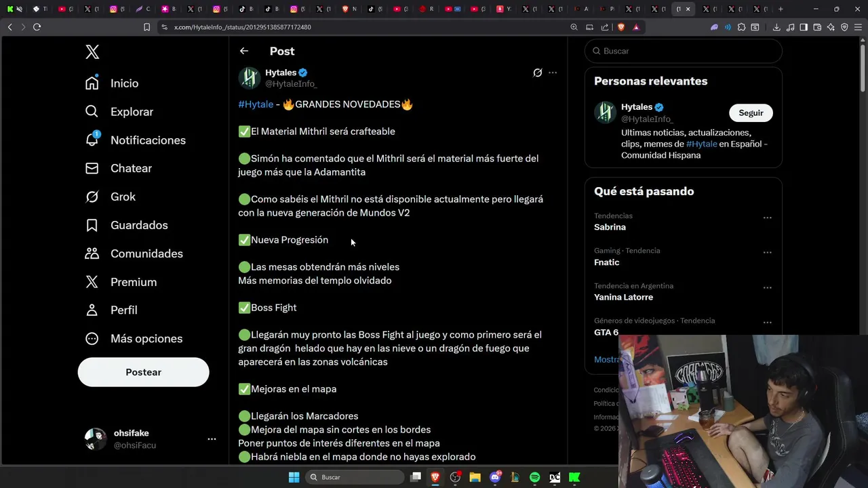This screenshot has width=868, height=488.
Task: Open the @HytaleInfo_ handle in the post header
Action: coord(291,84)
